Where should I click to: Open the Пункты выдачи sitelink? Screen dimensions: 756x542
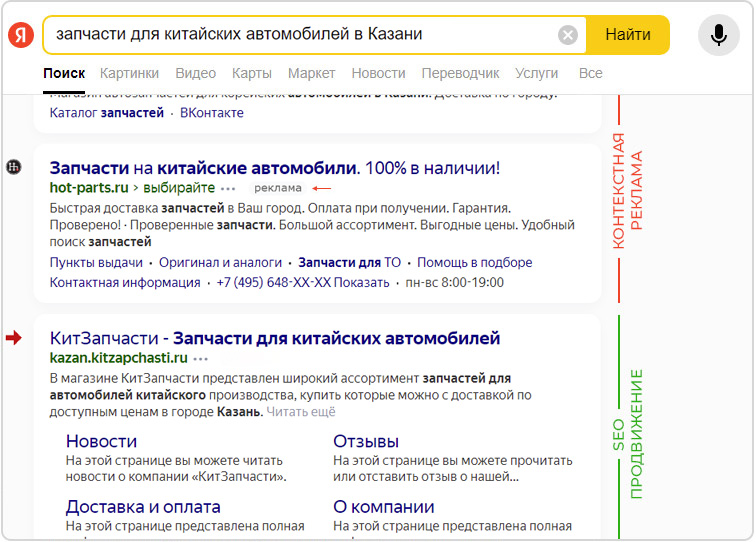point(96,263)
